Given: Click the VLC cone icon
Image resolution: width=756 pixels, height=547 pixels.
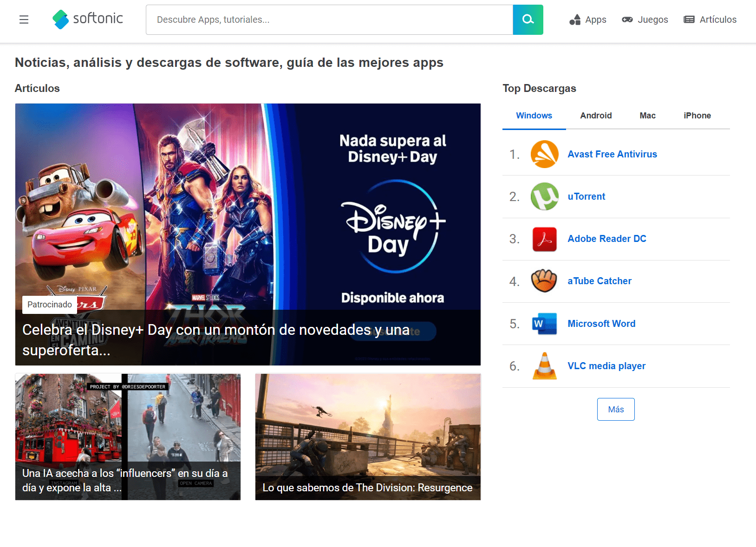Looking at the screenshot, I should 545,366.
